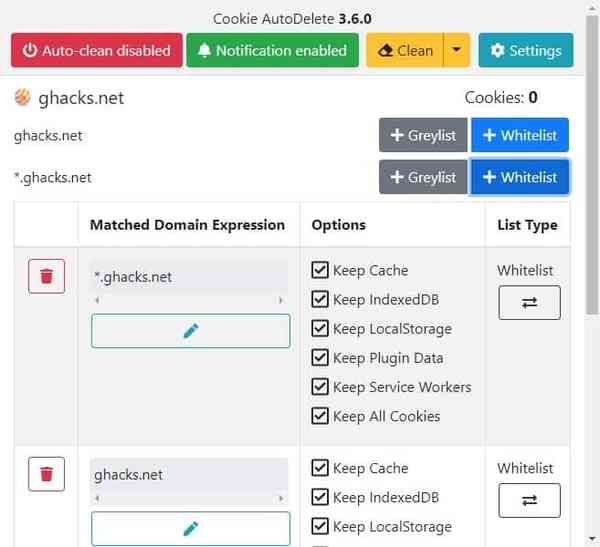Add *.ghacks.net to Greylist

click(423, 177)
